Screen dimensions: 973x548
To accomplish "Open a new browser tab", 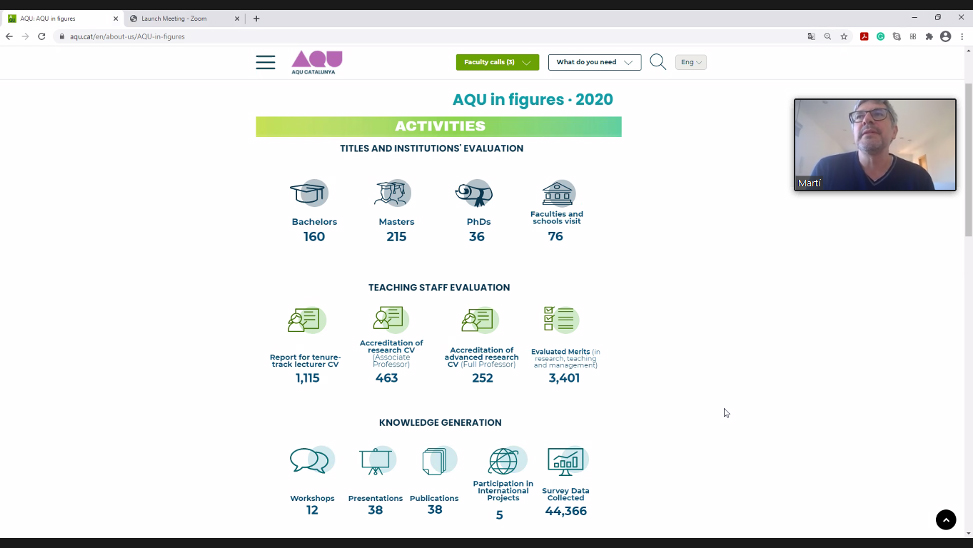I will [x=256, y=19].
